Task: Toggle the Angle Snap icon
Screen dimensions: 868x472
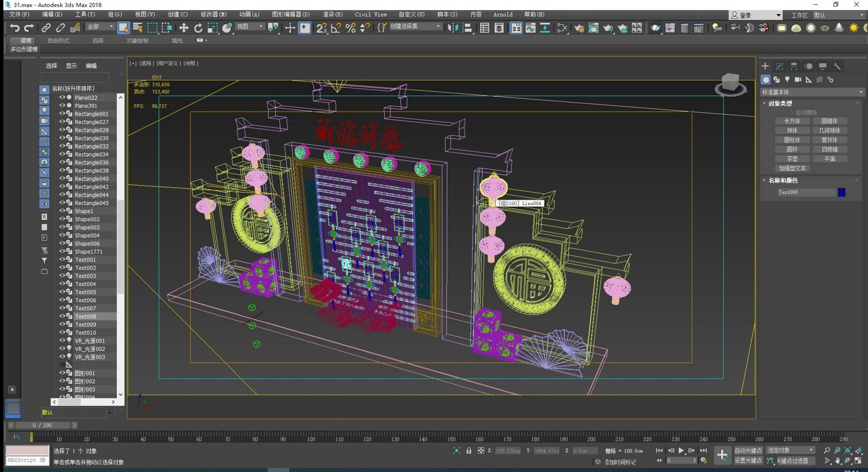Action: click(335, 28)
